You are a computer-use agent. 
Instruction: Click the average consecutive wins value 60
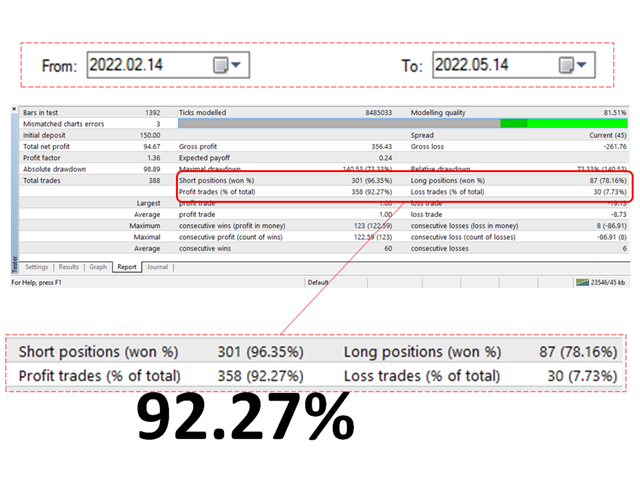[x=388, y=248]
